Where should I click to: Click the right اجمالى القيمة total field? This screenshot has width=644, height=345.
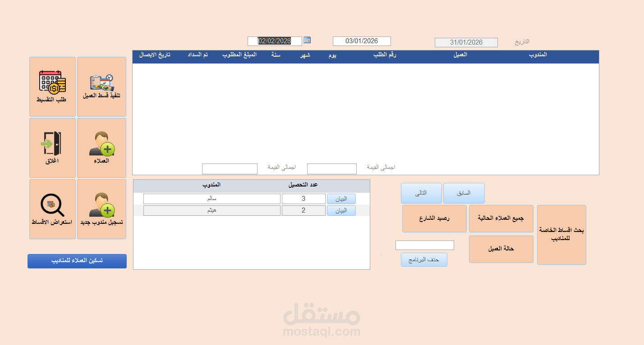click(x=332, y=169)
